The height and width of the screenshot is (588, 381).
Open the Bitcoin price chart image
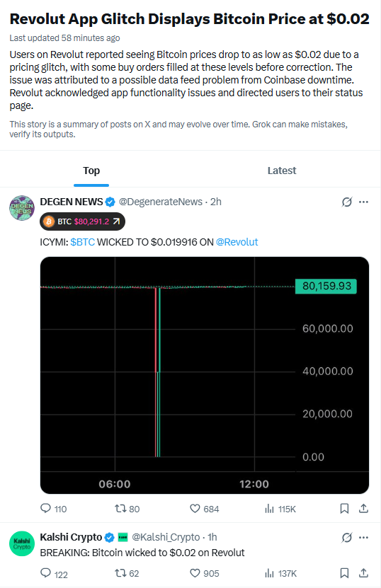[205, 375]
